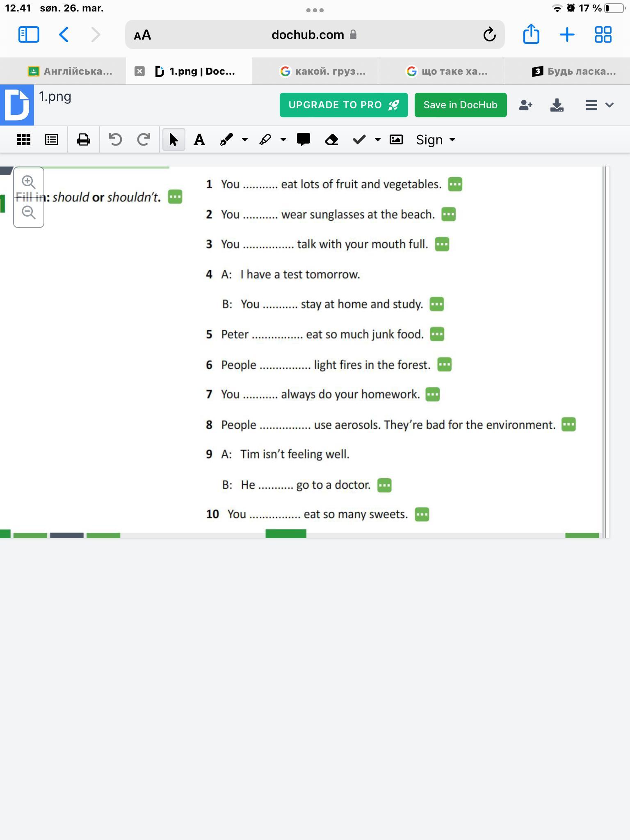630x840 pixels.
Task: Print the document
Action: (x=84, y=140)
